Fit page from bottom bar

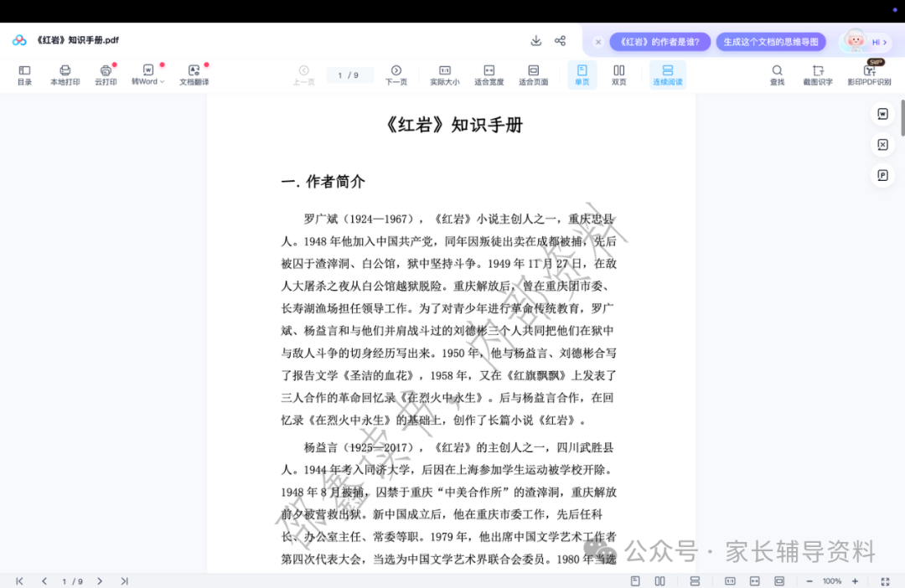click(779, 581)
